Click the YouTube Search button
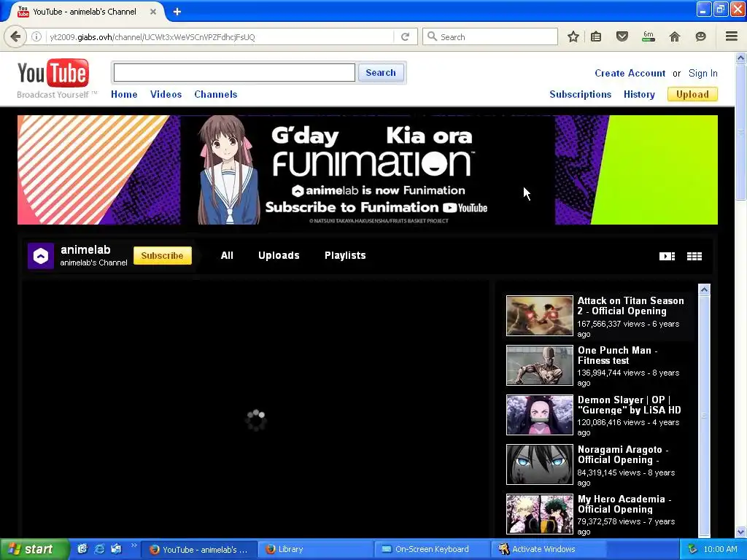Viewport: 747px width, 560px height. pyautogui.click(x=381, y=72)
